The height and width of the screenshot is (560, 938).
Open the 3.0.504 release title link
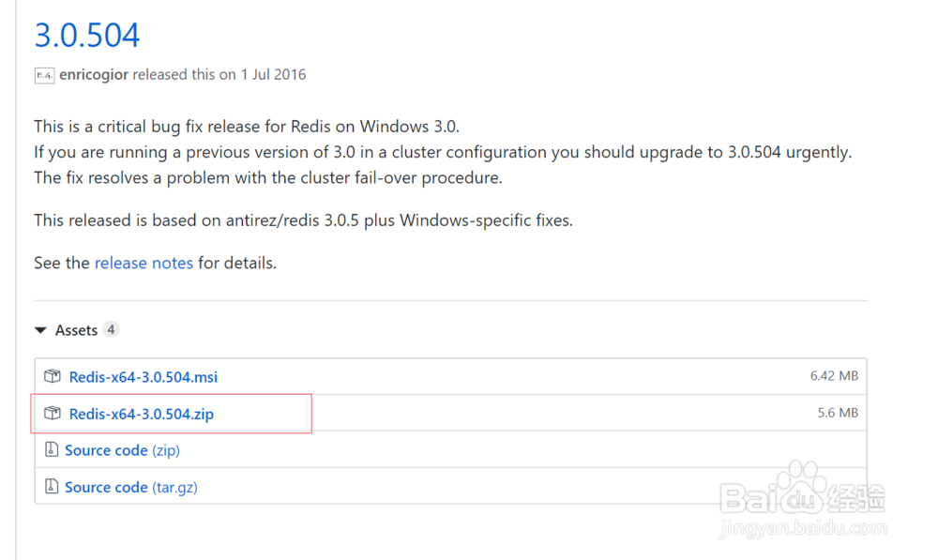86,35
